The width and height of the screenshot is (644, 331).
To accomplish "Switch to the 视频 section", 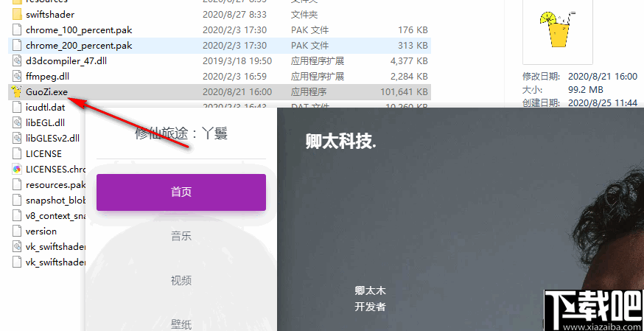I will pyautogui.click(x=181, y=281).
